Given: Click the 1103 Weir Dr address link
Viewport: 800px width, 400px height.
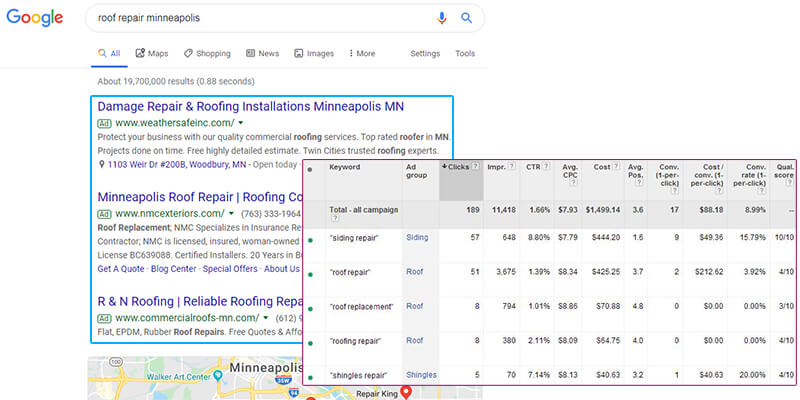Looking at the screenshot, I should point(177,164).
